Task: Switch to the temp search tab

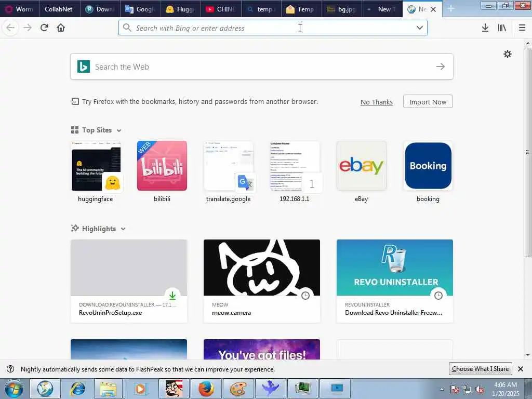Action: pos(261,9)
